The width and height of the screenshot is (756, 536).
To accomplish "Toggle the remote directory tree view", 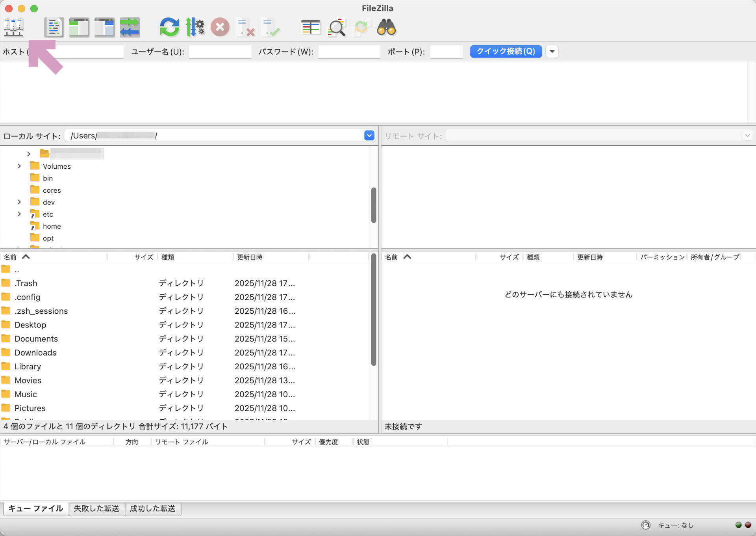I will (x=104, y=27).
